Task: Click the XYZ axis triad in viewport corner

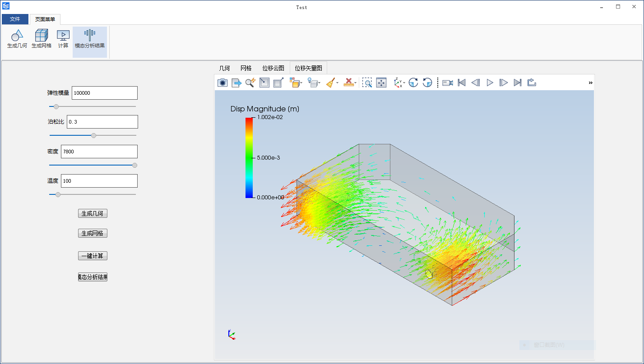Action: point(232,334)
